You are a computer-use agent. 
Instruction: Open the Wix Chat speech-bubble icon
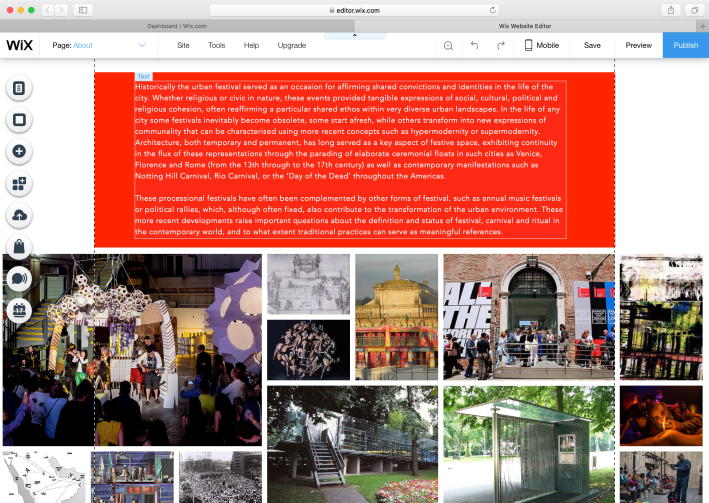pos(19,279)
